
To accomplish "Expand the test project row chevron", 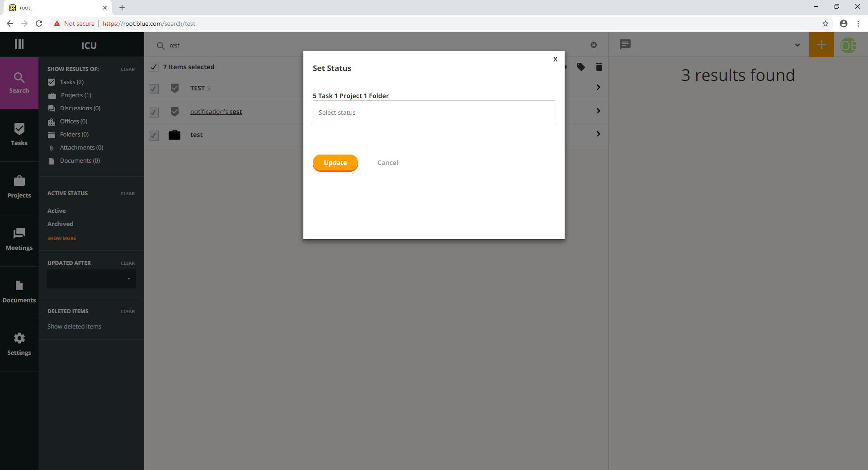I will (x=599, y=134).
